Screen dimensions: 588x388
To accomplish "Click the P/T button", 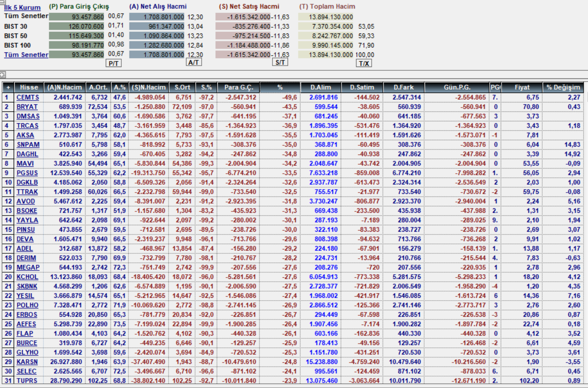I will point(113,63).
